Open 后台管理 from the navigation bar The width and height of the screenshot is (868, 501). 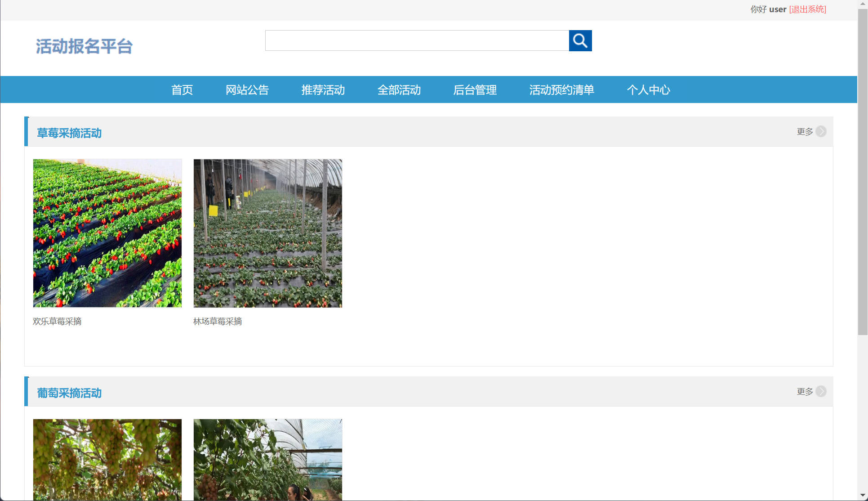tap(475, 89)
